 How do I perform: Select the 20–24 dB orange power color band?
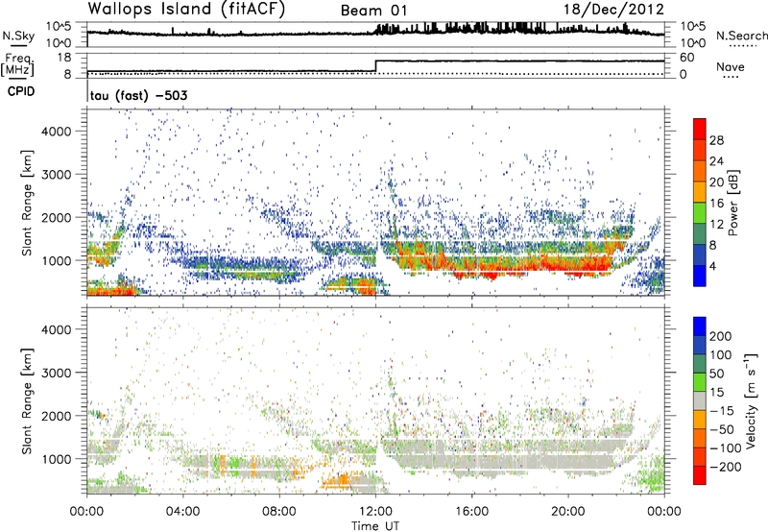[x=700, y=171]
